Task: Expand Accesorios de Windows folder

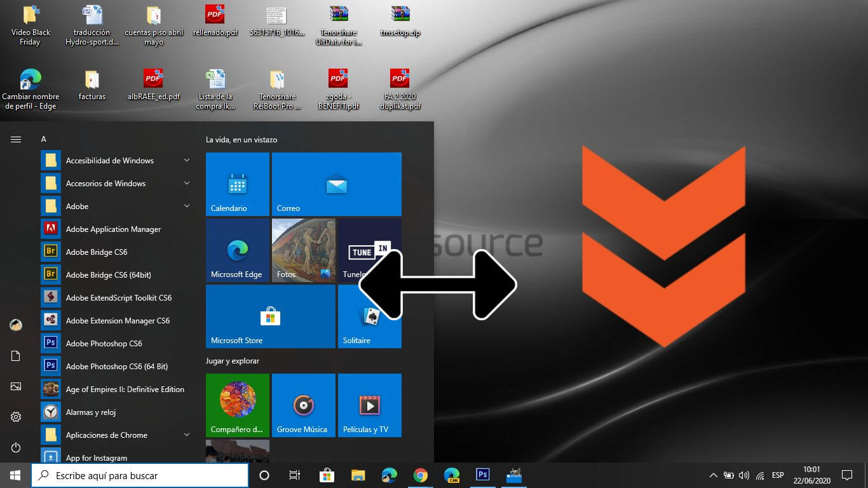Action: pyautogui.click(x=118, y=184)
